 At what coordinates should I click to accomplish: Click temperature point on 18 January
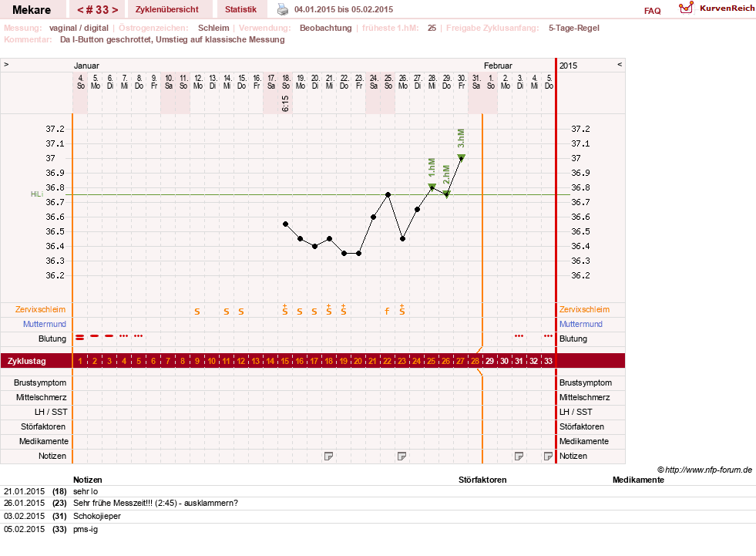pyautogui.click(x=285, y=224)
